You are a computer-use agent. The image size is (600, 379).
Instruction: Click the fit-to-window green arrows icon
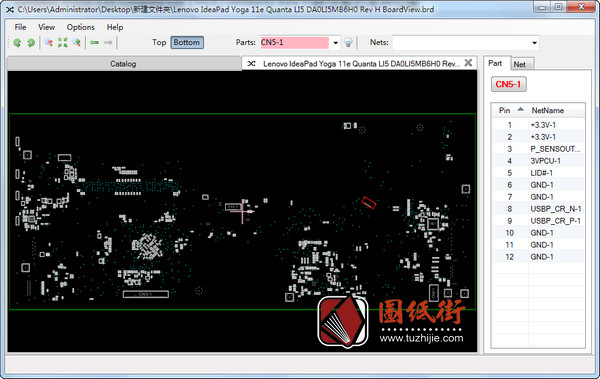tap(62, 42)
